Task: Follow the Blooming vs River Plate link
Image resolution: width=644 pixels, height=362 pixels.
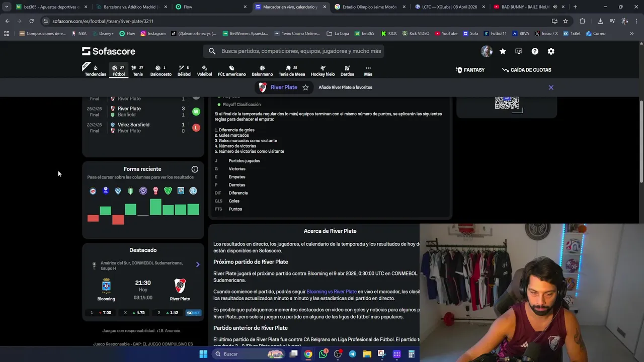Action: (x=332, y=292)
